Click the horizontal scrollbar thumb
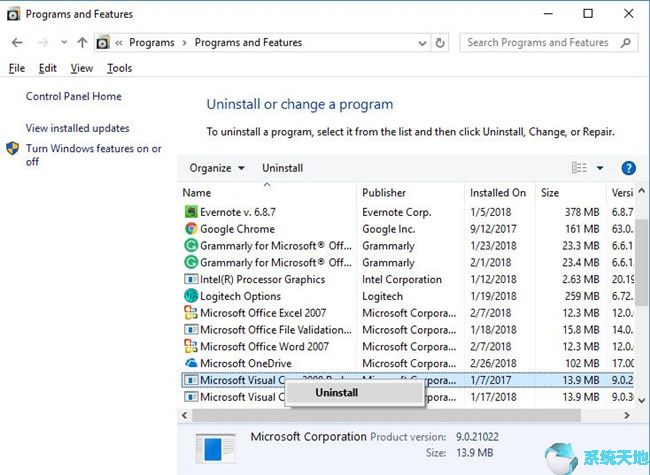 (386, 414)
